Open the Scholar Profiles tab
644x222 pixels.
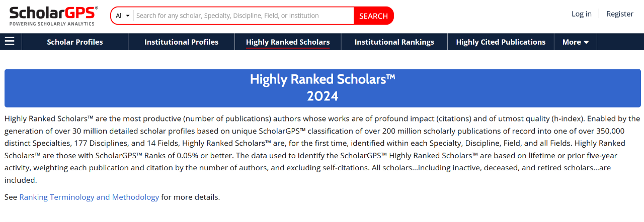(x=74, y=42)
